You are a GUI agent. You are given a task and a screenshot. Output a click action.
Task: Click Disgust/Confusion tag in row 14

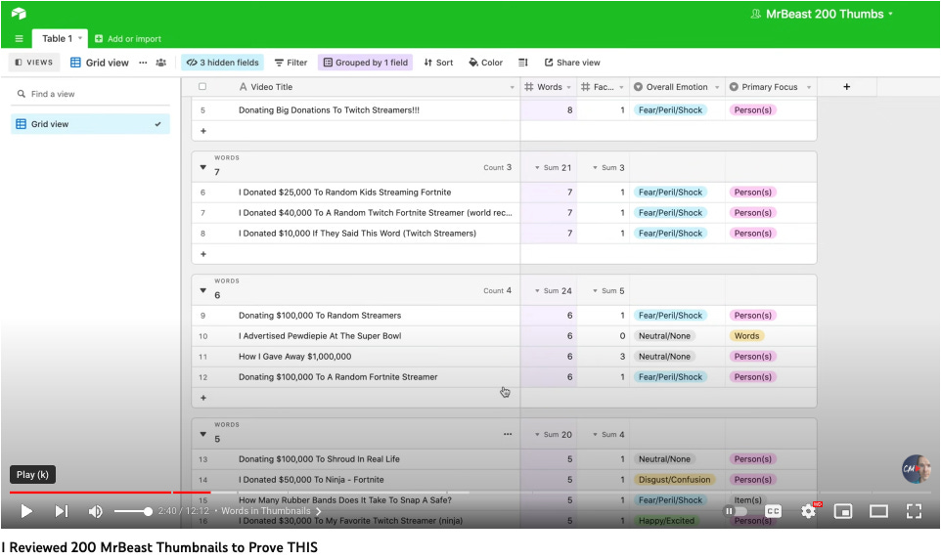coord(674,480)
